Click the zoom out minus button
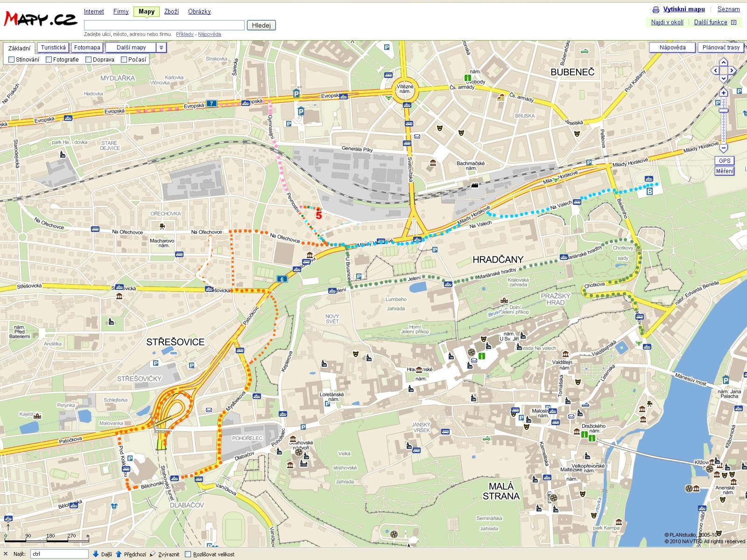 click(x=723, y=148)
